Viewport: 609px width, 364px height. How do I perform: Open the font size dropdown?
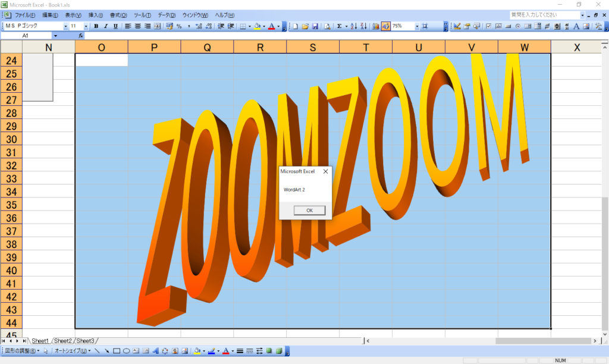[86, 26]
